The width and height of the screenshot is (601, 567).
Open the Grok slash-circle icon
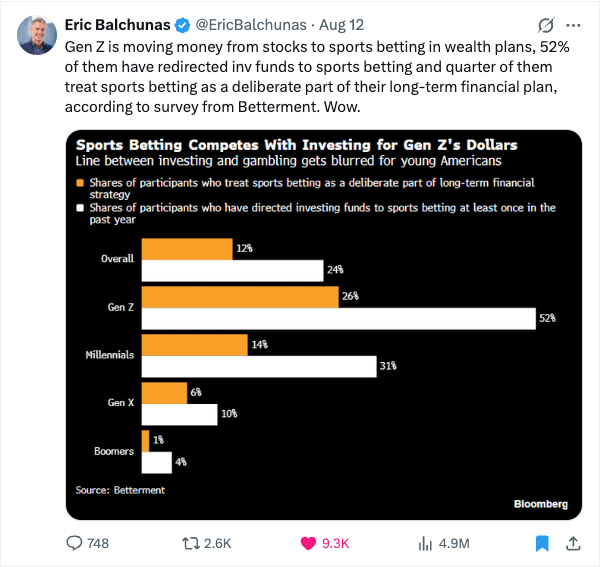tap(545, 26)
